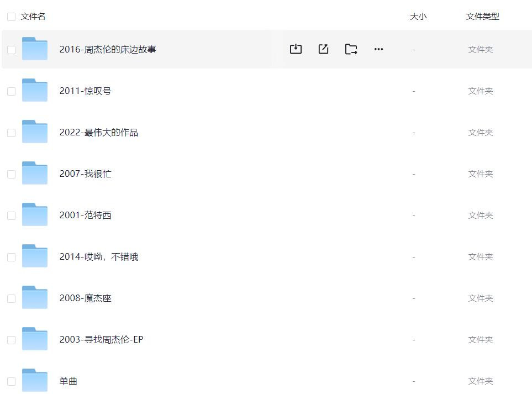The height and width of the screenshot is (394, 532).
Task: Open folder name 2008-魔杰座
Action: [x=85, y=298]
